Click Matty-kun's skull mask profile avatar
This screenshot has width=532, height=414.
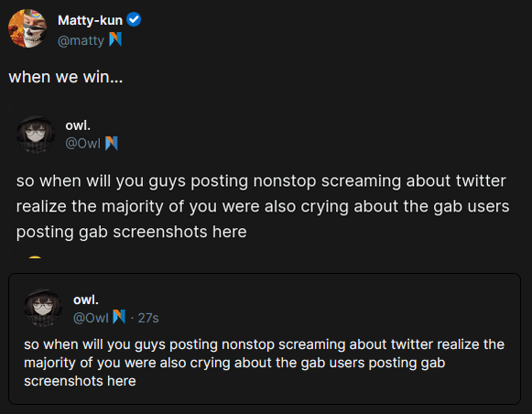27,28
